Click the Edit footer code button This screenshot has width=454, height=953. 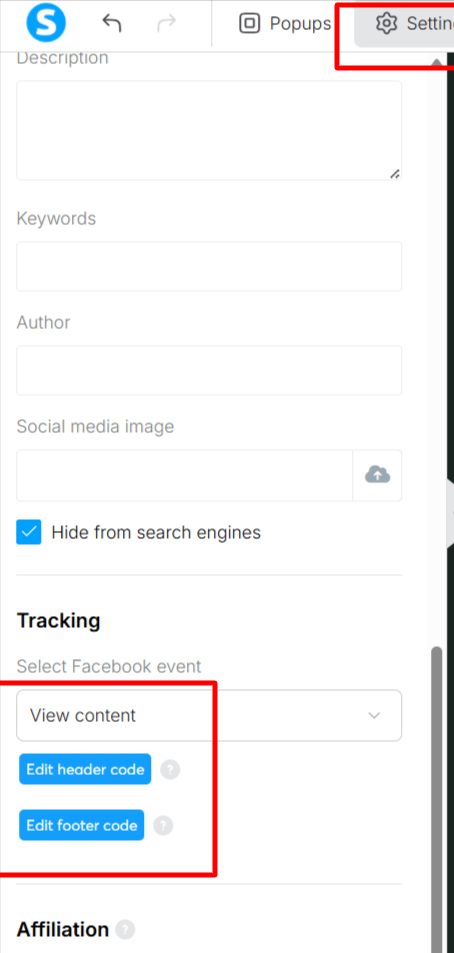point(81,825)
